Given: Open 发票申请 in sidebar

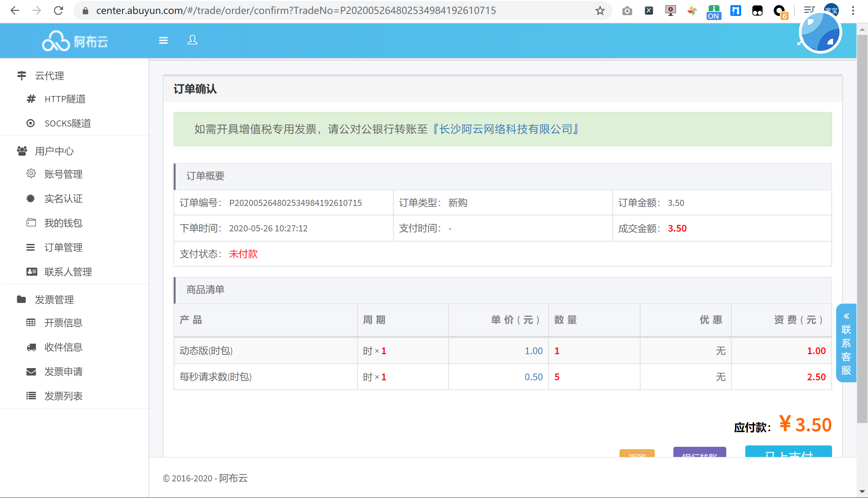Looking at the screenshot, I should tap(63, 371).
